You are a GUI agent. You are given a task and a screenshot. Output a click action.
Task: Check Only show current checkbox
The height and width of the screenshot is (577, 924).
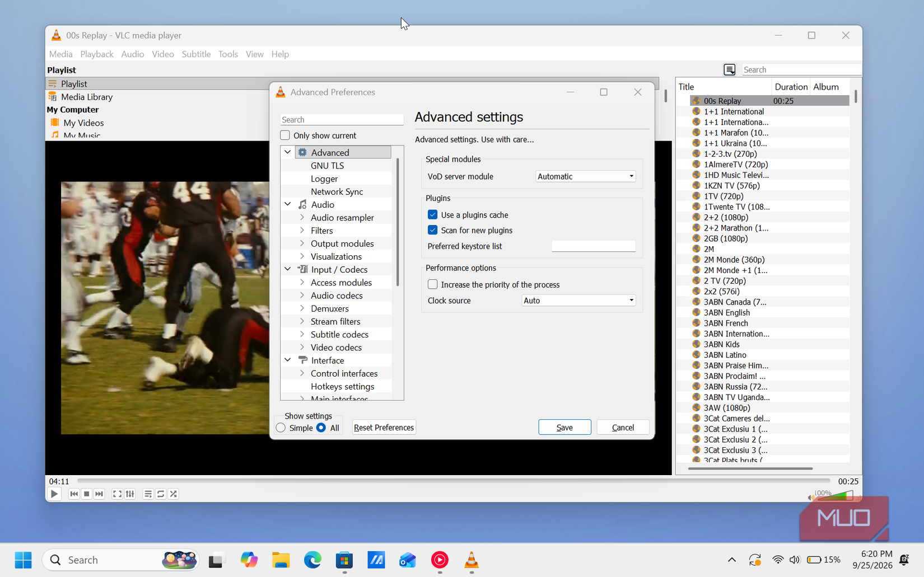tap(285, 135)
